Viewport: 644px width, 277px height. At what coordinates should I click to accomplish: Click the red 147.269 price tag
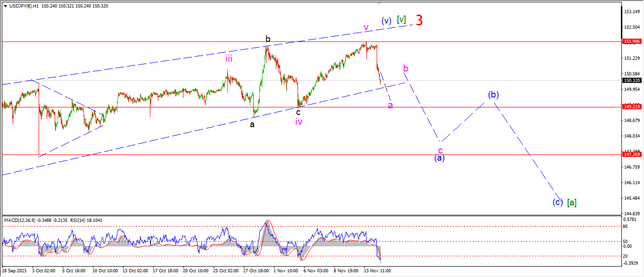click(632, 155)
